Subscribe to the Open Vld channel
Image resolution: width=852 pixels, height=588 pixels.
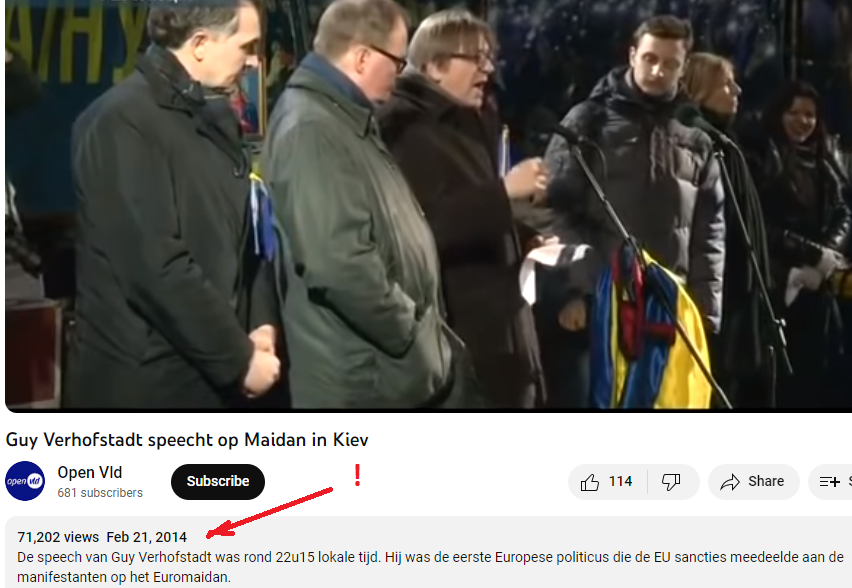218,481
